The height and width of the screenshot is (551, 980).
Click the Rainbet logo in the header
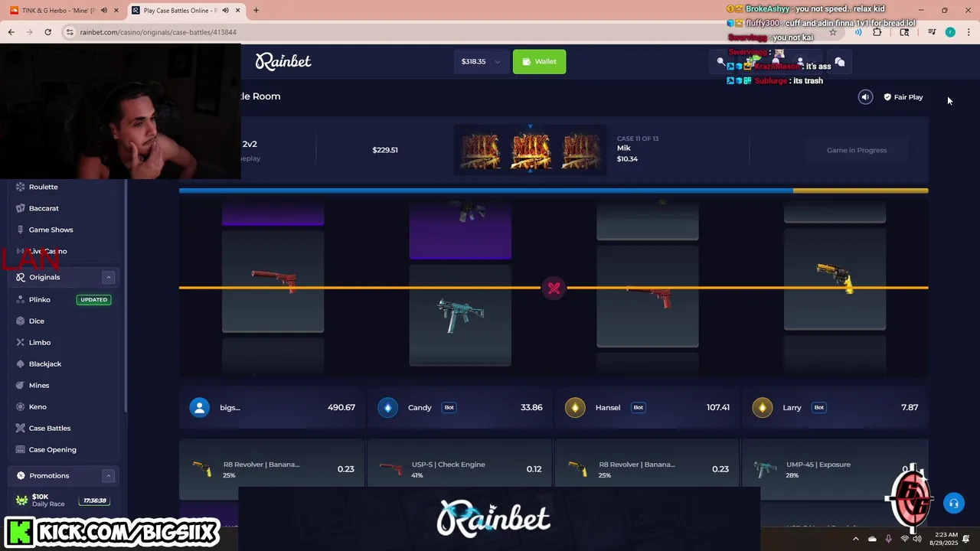(283, 61)
